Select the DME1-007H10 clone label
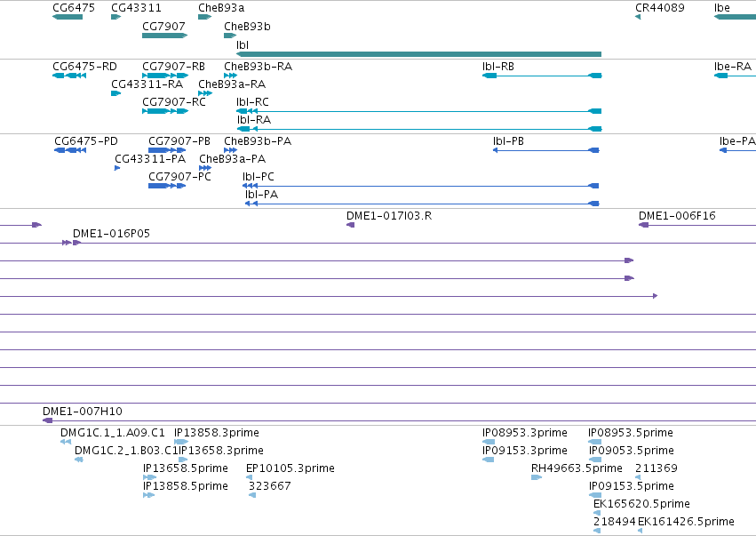 pos(83,412)
